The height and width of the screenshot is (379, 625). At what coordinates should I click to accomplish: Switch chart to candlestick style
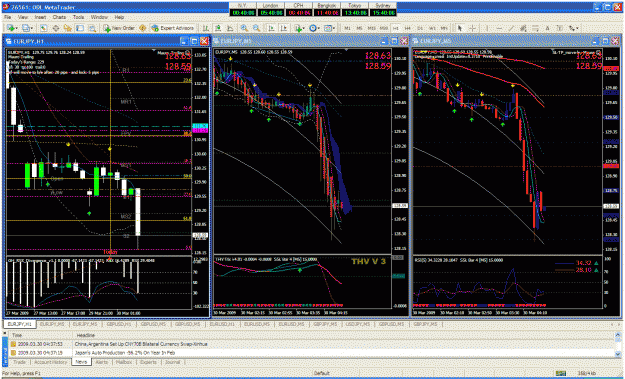(218, 28)
